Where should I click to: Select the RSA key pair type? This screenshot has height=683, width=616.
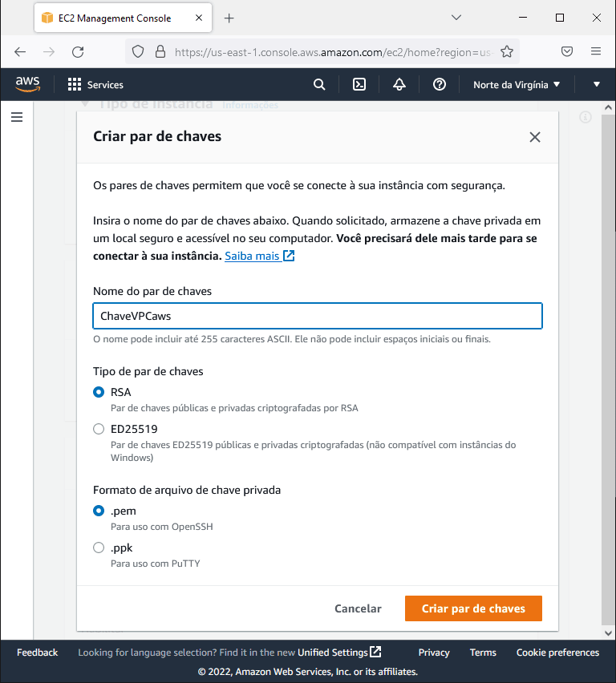99,392
